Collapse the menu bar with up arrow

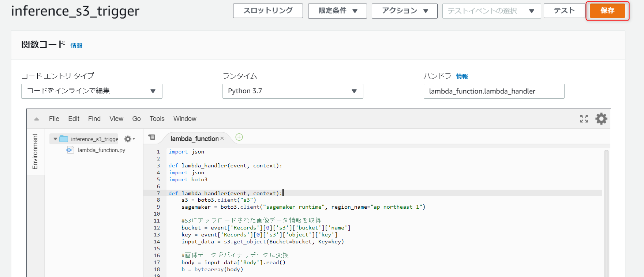pos(37,119)
